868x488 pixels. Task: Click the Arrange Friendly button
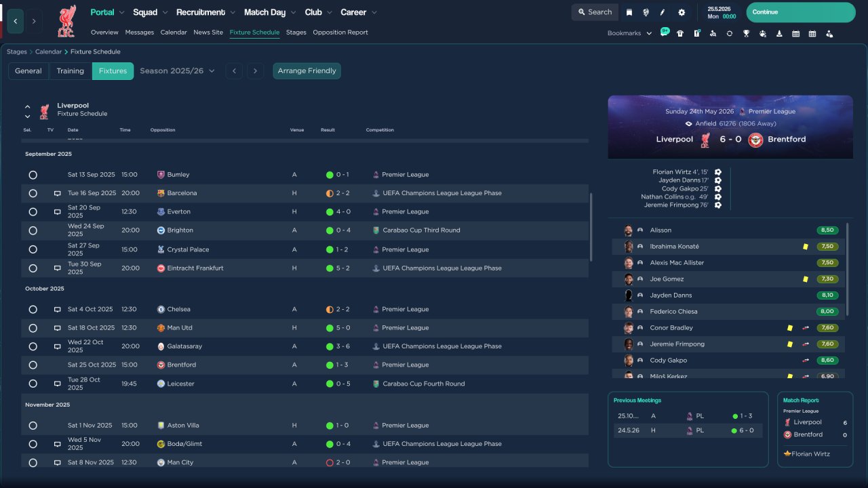pos(307,70)
